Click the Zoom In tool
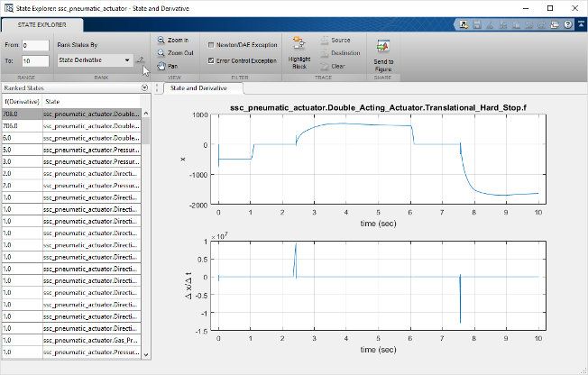Screen dimensions: 588x375 click(170, 41)
